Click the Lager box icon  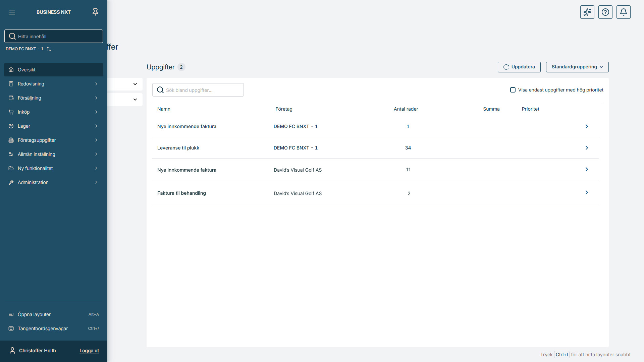pos(11,126)
